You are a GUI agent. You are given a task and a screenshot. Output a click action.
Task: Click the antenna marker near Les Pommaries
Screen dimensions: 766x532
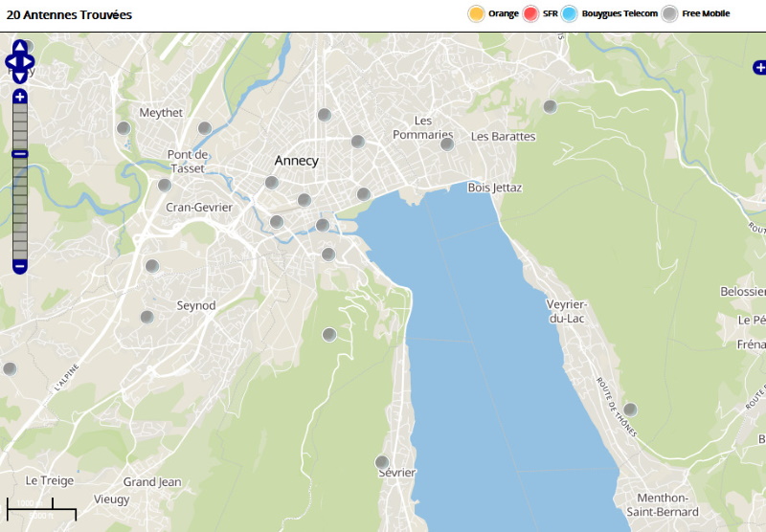[x=446, y=144]
